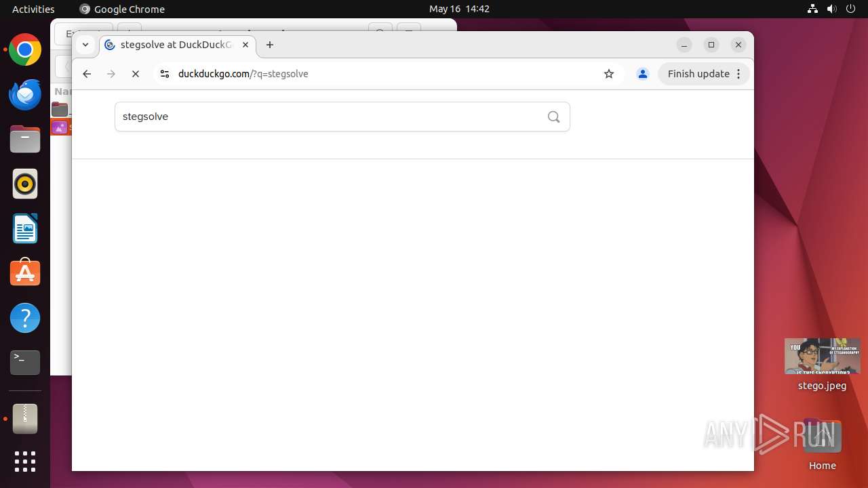Click the Finish update button
868x488 pixels.
click(704, 74)
